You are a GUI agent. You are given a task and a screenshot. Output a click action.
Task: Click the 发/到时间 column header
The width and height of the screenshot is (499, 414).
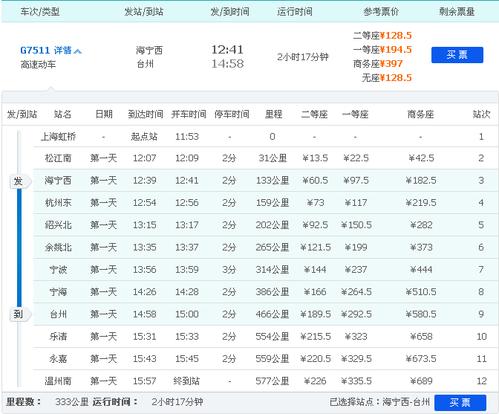tap(230, 12)
